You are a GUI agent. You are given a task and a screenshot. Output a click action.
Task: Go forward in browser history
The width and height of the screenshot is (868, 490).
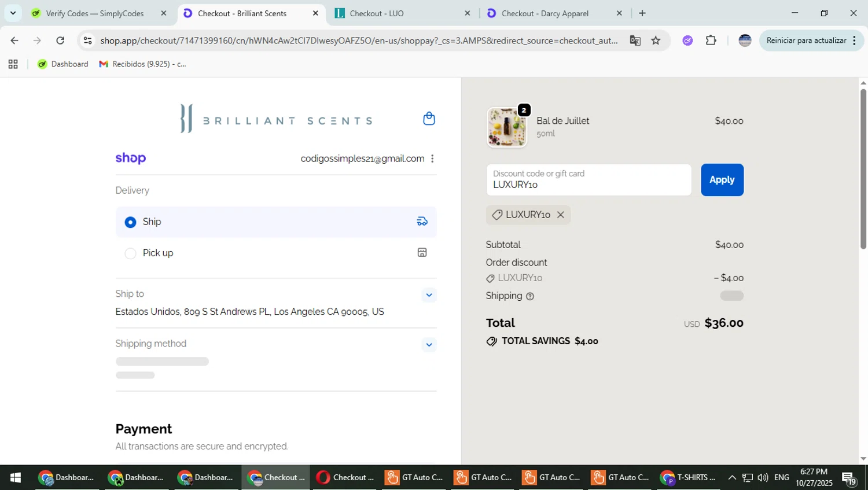[x=37, y=40]
